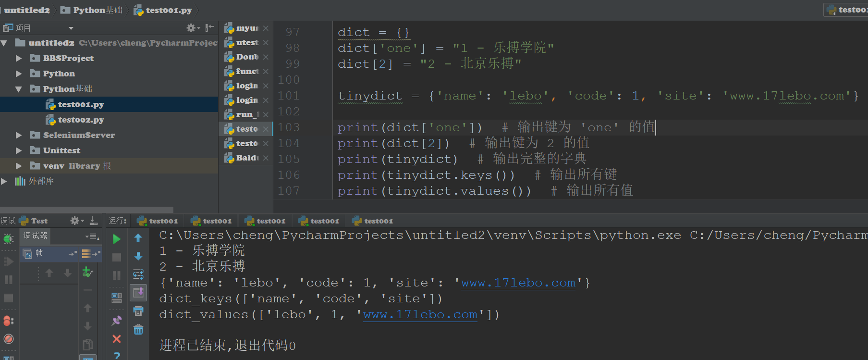Screen dimensions: 868x360
Task: Click horizontal scrollbar under Project tree
Action: tap(87, 210)
